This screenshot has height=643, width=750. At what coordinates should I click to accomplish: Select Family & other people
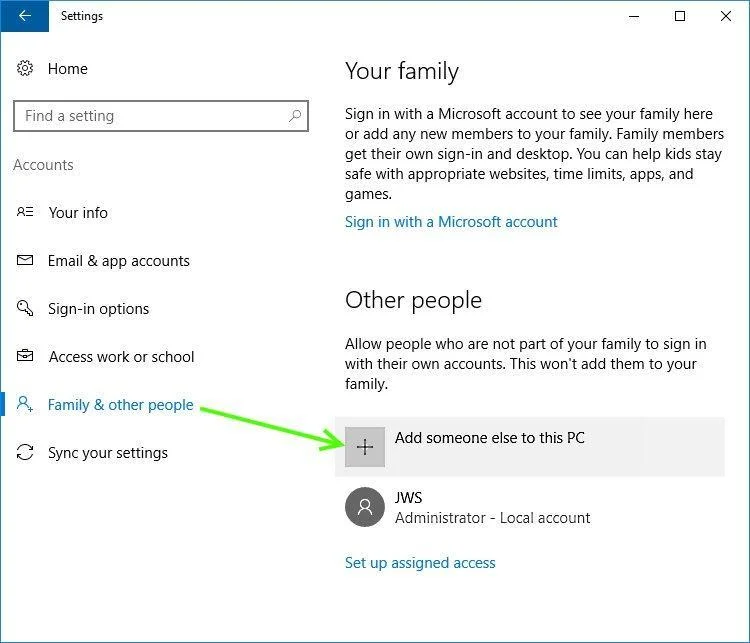point(121,405)
